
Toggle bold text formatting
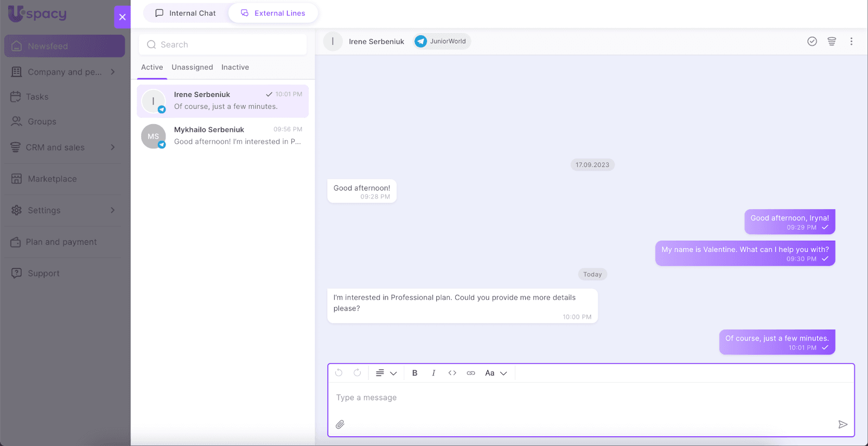pos(415,373)
